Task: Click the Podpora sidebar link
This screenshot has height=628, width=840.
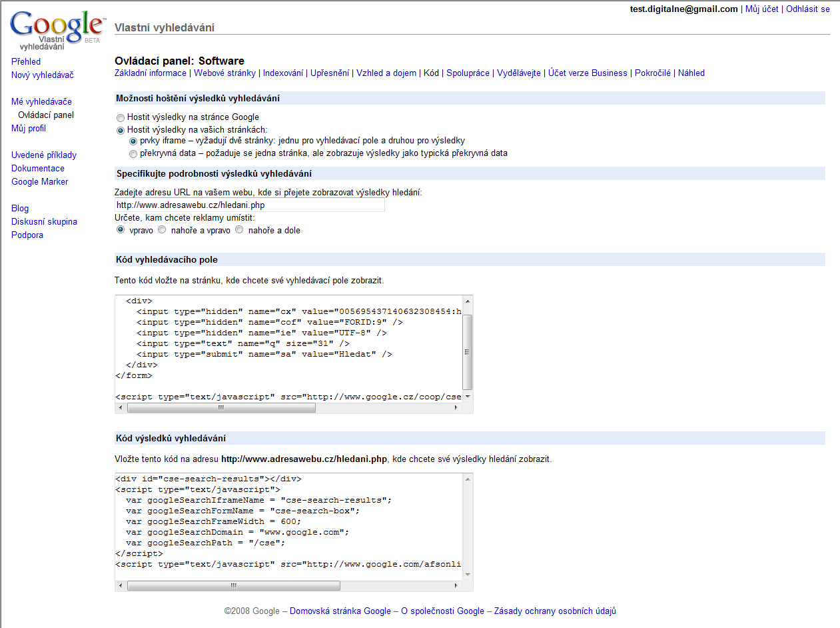Action: (27, 235)
